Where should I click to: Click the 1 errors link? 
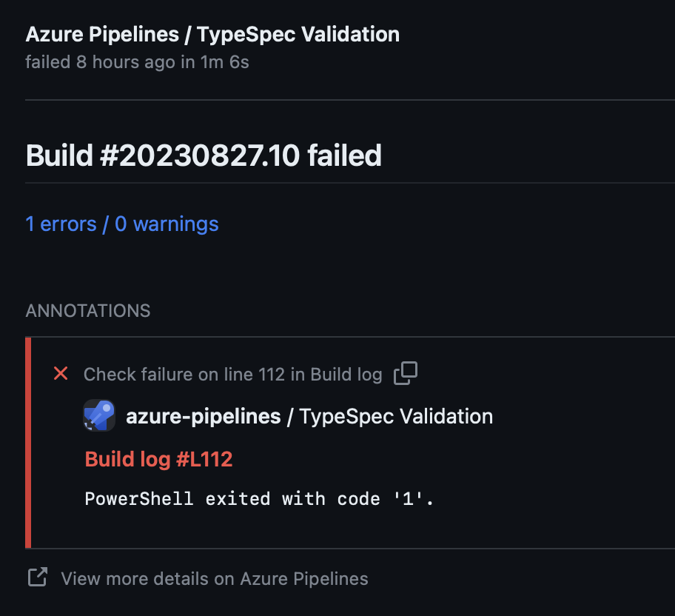click(59, 224)
